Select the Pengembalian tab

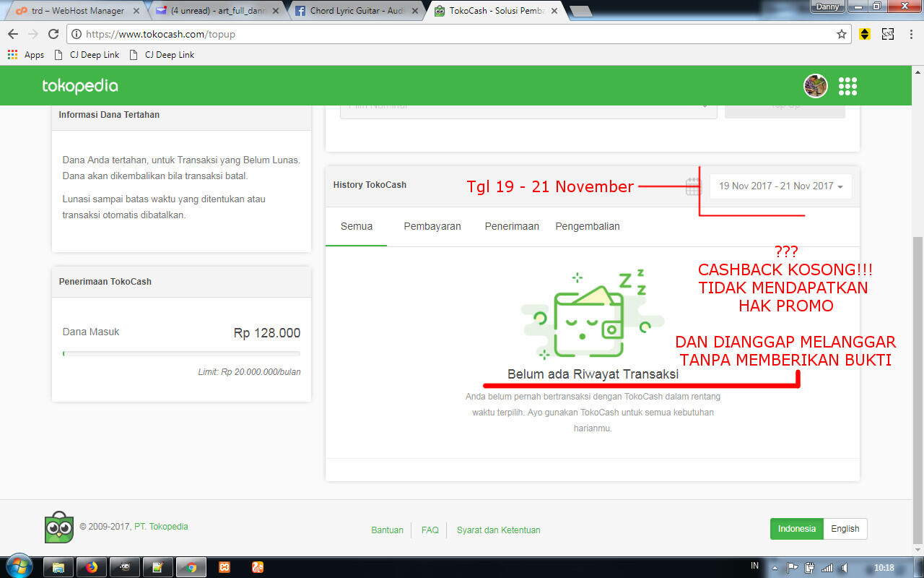pos(588,226)
